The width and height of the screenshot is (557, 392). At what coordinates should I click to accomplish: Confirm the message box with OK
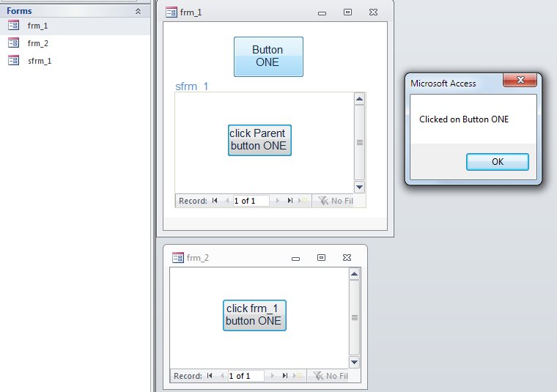[x=498, y=162]
